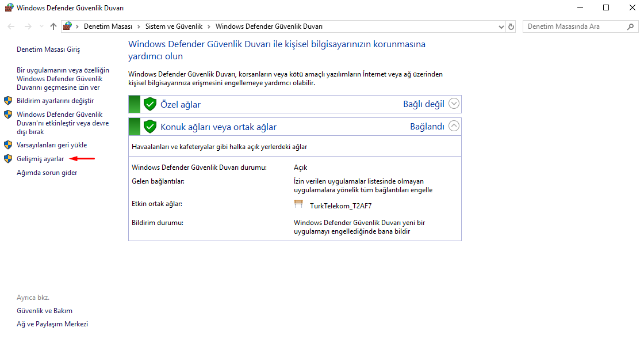
Task: Open breadcrumb arrow after Denetim Masası
Action: (x=139, y=26)
